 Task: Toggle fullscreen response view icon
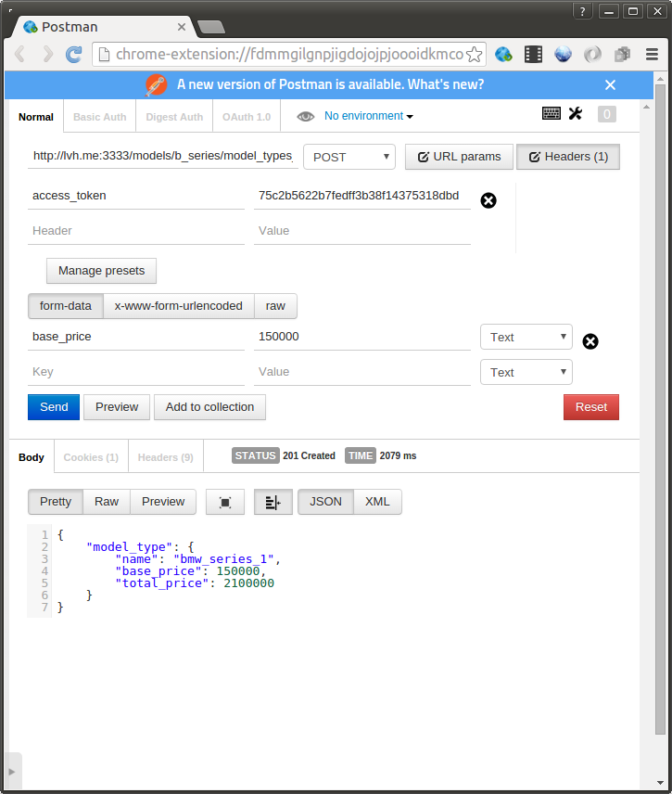click(225, 502)
